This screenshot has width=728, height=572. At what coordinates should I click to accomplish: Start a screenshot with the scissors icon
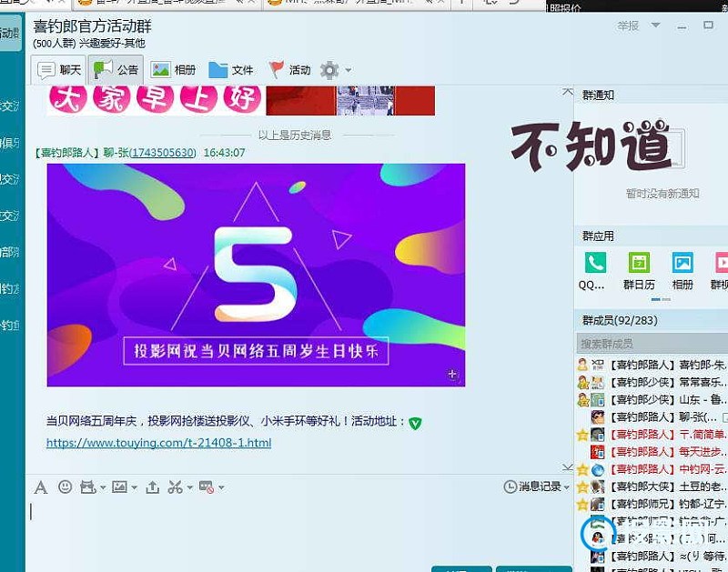(175, 487)
